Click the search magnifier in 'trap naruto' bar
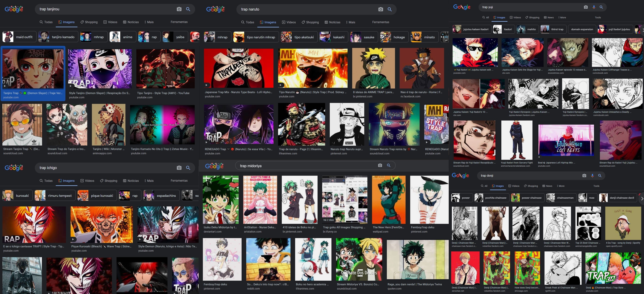644x294 pixels. (x=389, y=9)
